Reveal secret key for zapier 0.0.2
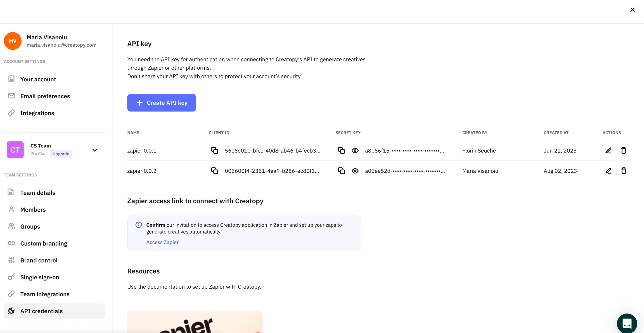The width and height of the screenshot is (644, 333). (355, 171)
